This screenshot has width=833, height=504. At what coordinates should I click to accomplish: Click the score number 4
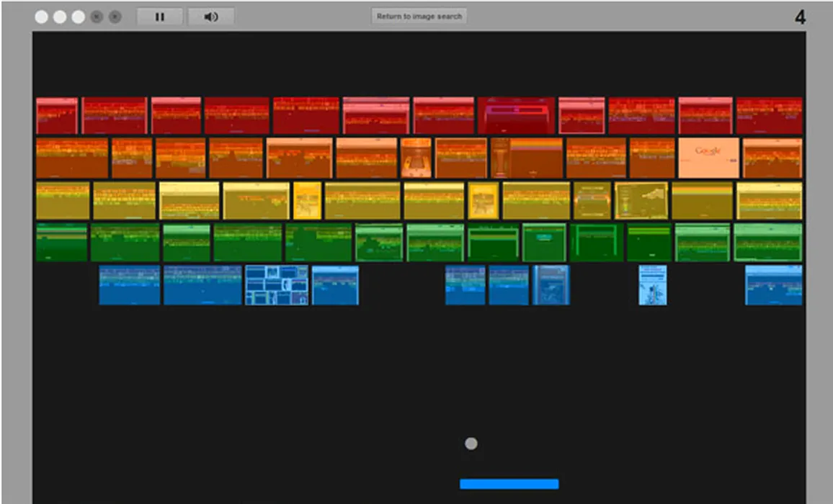point(800,17)
